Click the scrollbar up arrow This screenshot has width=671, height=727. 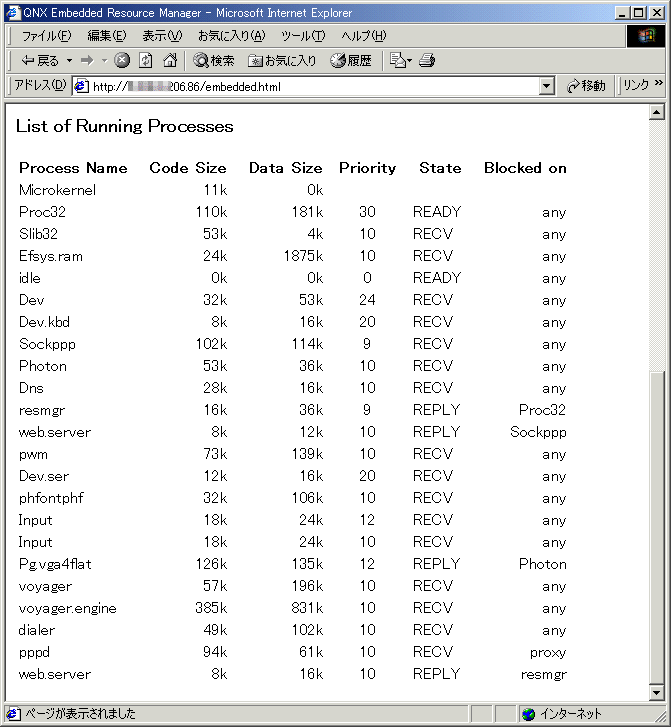click(657, 112)
